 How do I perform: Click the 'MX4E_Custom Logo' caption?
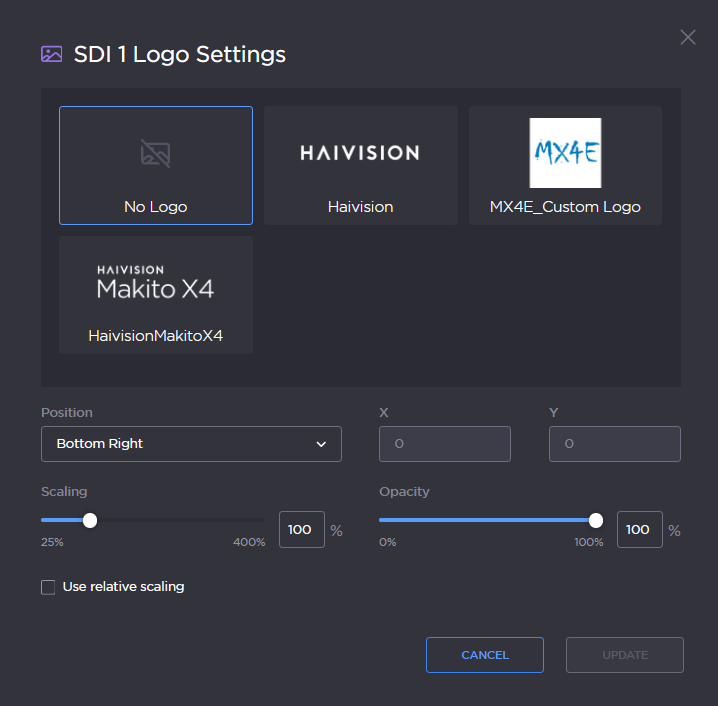565,207
